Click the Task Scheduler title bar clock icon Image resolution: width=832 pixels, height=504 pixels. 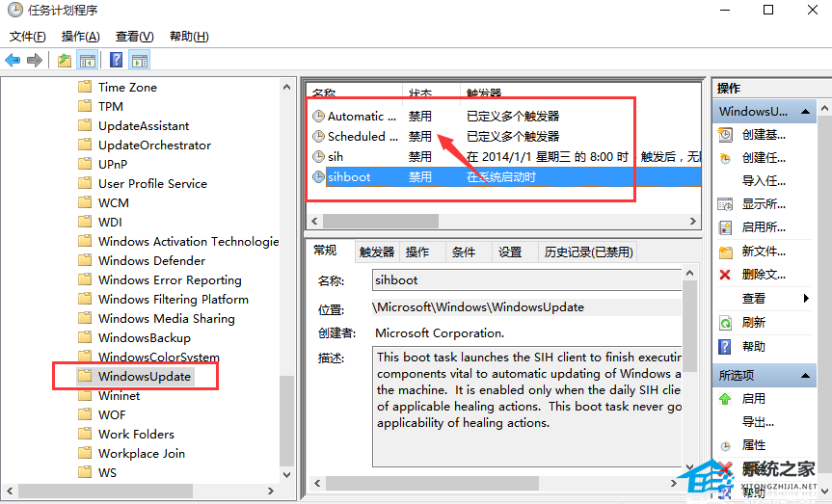point(14,10)
